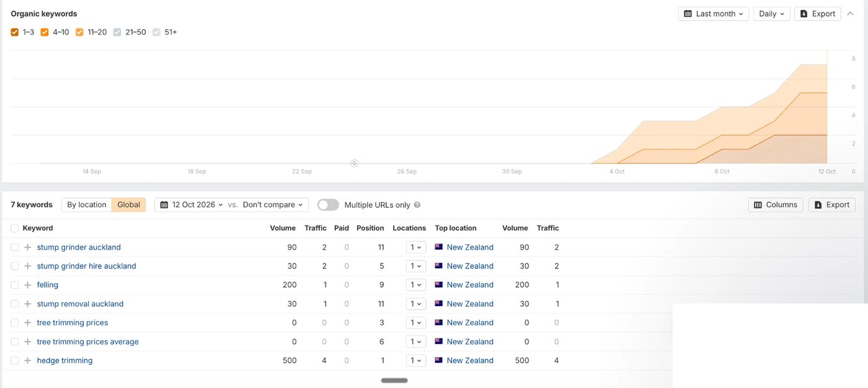Switch to Global tab
The image size is (868, 388).
pos(129,205)
